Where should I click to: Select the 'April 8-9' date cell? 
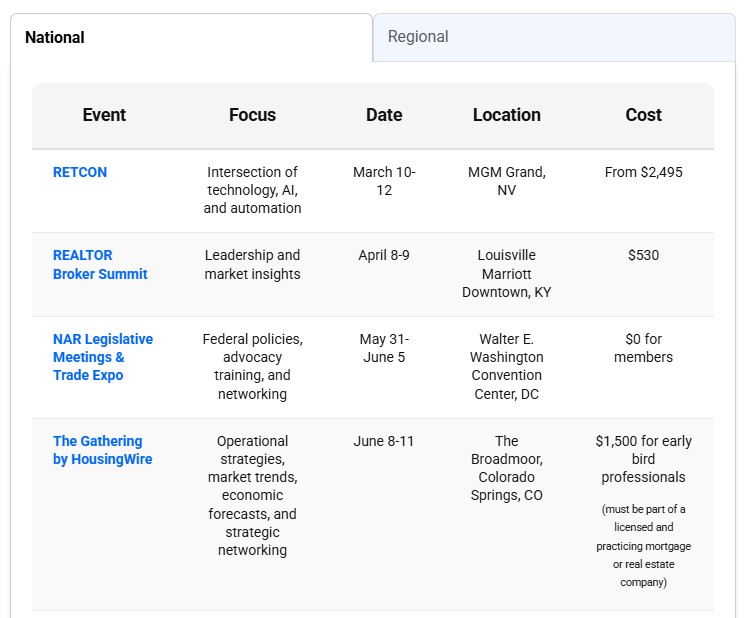click(384, 255)
